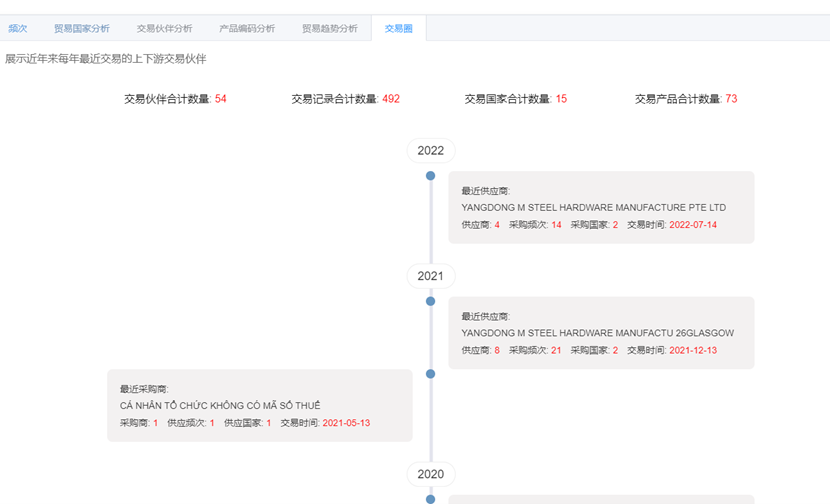The height and width of the screenshot is (504, 830).
Task: Open the 贸易国家分析 tab
Action: pos(82,29)
